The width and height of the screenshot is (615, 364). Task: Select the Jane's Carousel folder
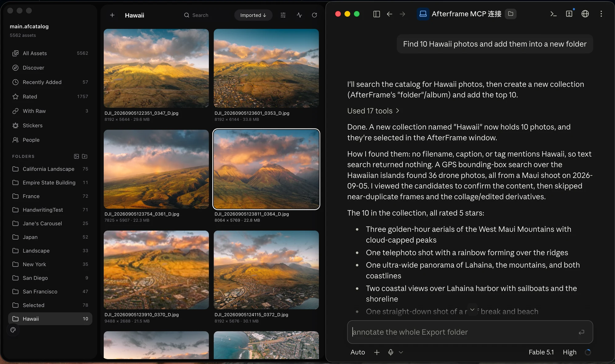point(50,224)
